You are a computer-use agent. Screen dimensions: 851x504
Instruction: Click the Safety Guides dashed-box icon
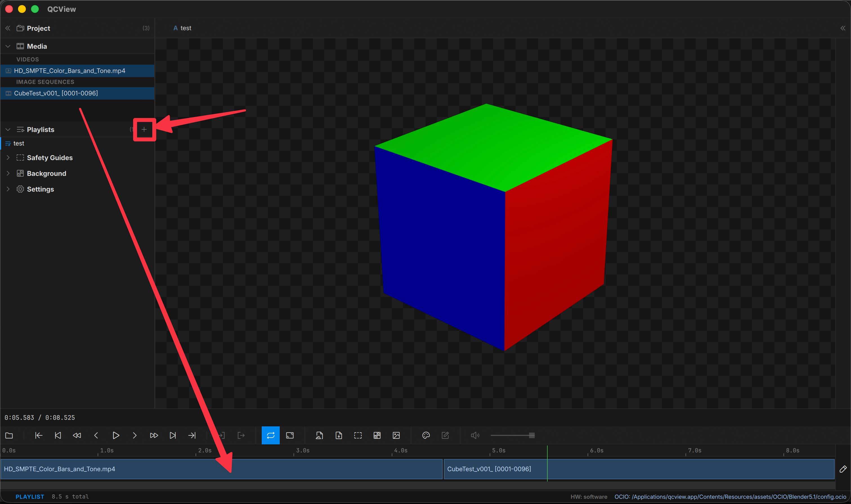pos(20,157)
